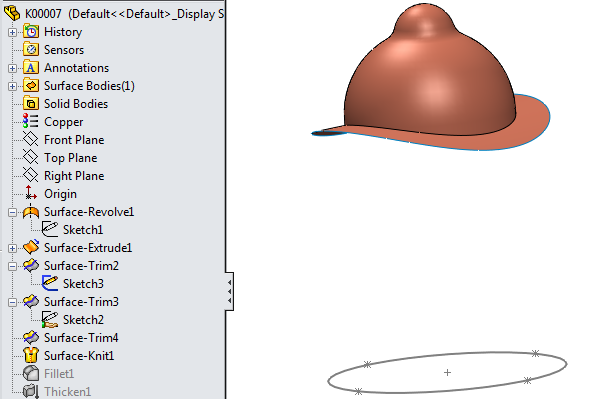Click the panel collapse arrows handle
Screen dimensions: 610x399
click(x=230, y=291)
